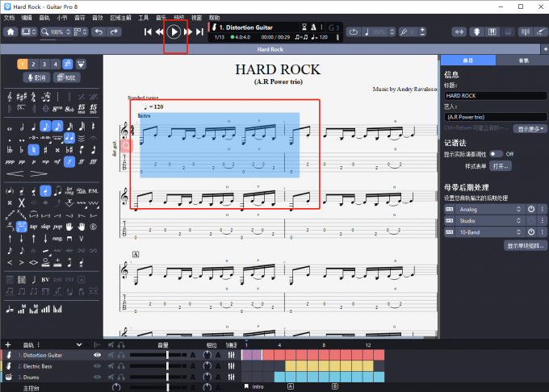Jump to end with skip-forward icon
This screenshot has height=392, width=549.
coord(199,32)
